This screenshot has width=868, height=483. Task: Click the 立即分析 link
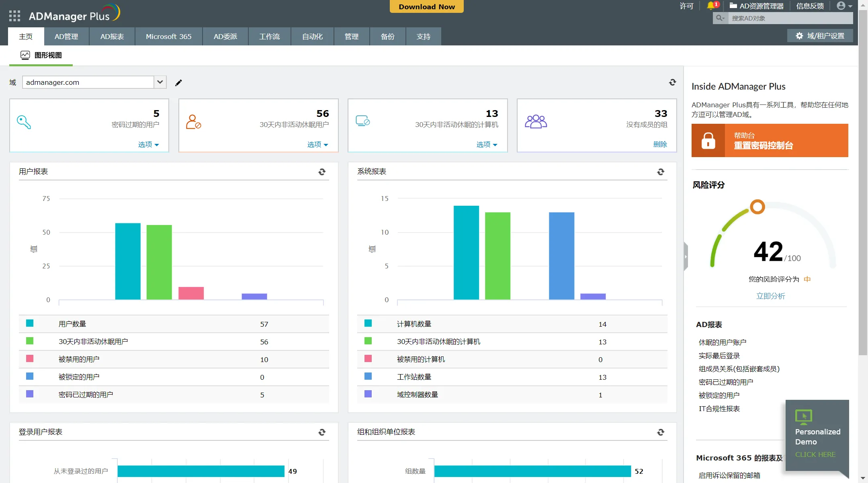coord(770,296)
